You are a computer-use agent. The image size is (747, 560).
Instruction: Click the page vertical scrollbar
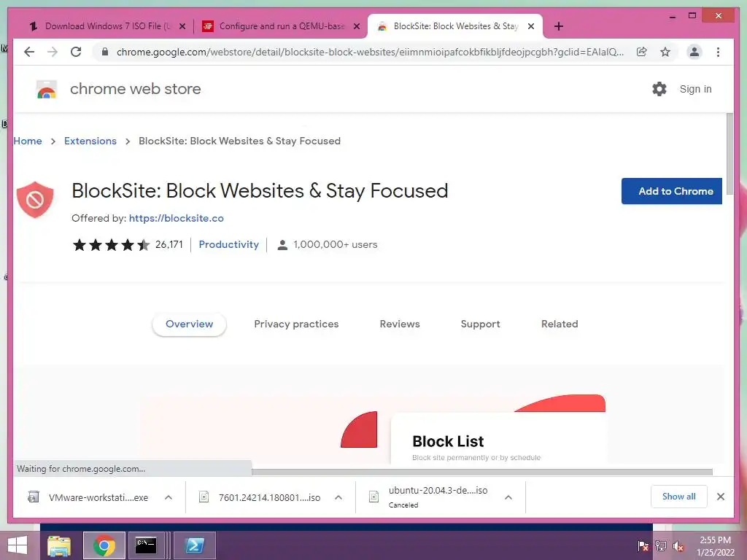tap(729, 152)
